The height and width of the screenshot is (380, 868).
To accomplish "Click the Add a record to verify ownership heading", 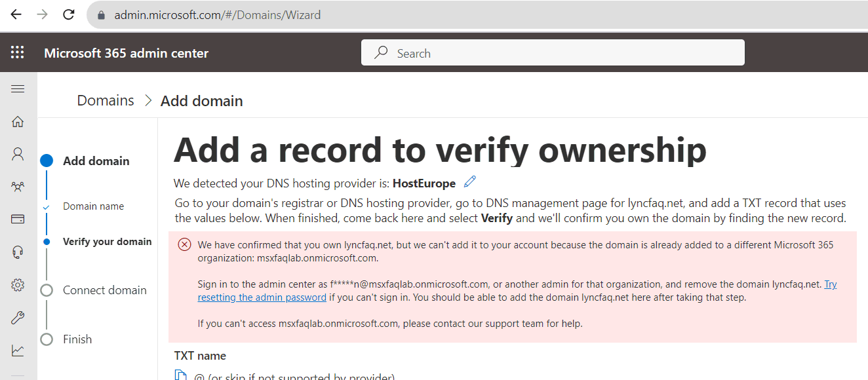I will pos(441,149).
